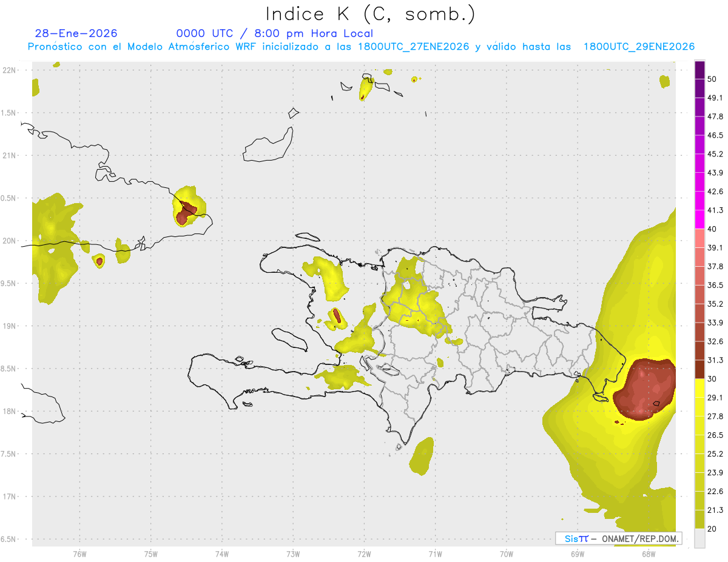This screenshot has height=562, width=728.
Task: Click the date "28-Ene-2026"
Action: point(76,33)
